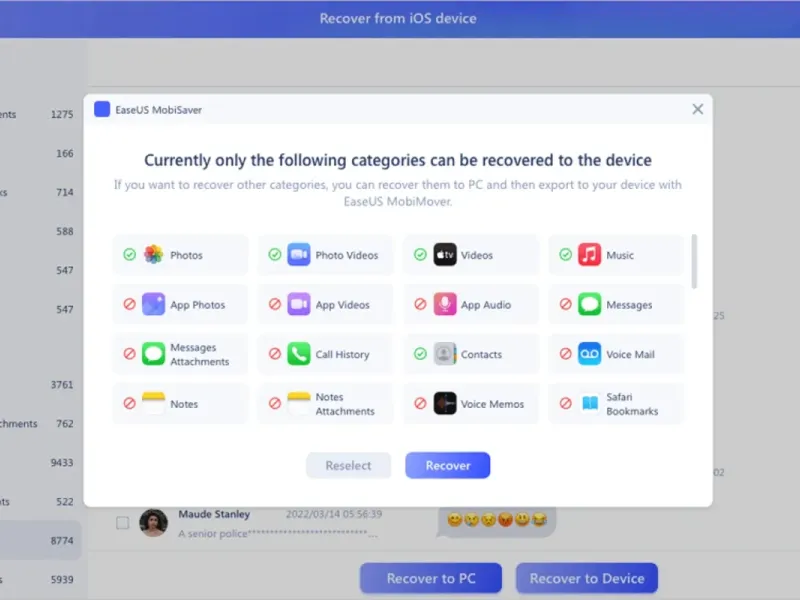Click the green Messages bubble icon
800x600 pixels.
pyautogui.click(x=589, y=304)
